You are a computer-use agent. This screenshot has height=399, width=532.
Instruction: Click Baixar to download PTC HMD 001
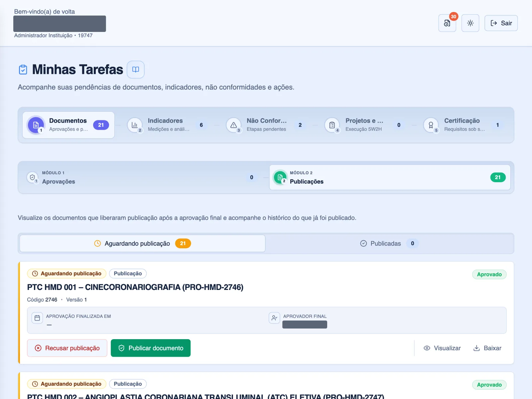click(487, 348)
